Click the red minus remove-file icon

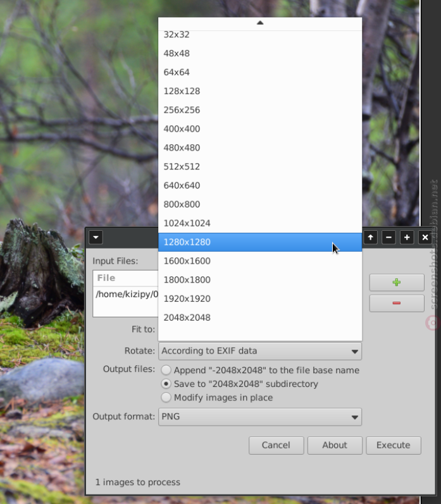[397, 303]
